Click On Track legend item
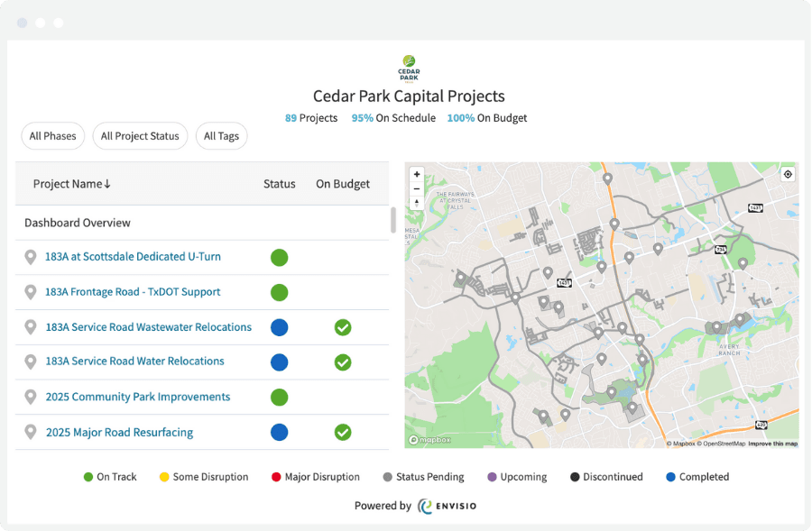This screenshot has height=531, width=812. [x=110, y=477]
